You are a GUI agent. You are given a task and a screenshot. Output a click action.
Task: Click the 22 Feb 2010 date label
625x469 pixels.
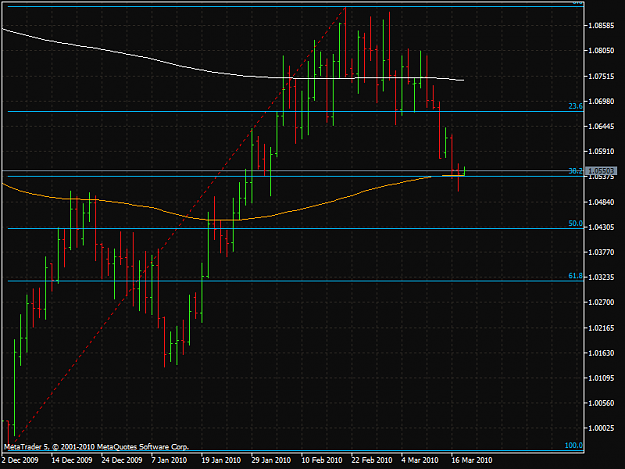click(x=372, y=460)
